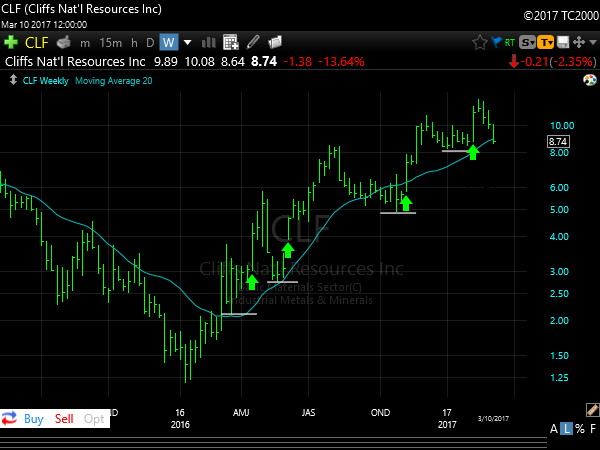The height and width of the screenshot is (450, 600).
Task: Click the 1.25 price axis label
Action: pos(559,378)
